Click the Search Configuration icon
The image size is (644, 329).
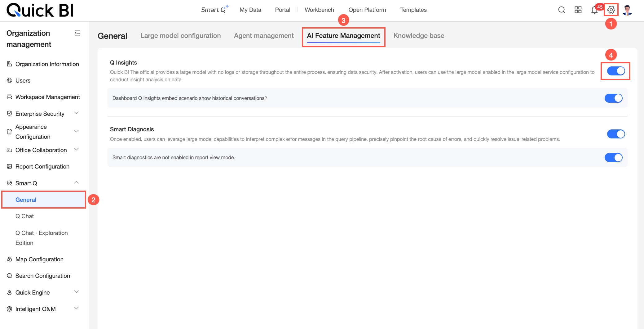click(10, 276)
